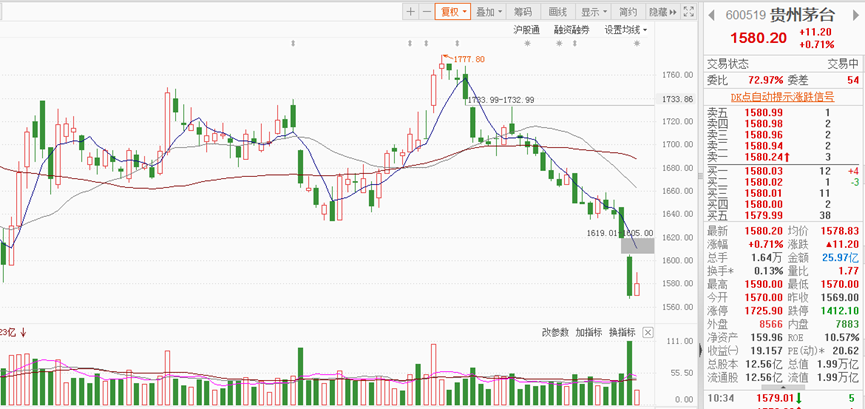The height and width of the screenshot is (409, 865).
Task: Click the gray gap zone box
Action: pyautogui.click(x=638, y=246)
